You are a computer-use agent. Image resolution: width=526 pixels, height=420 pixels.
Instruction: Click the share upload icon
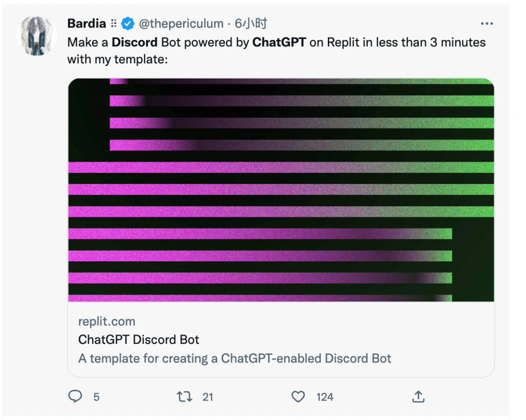point(418,397)
